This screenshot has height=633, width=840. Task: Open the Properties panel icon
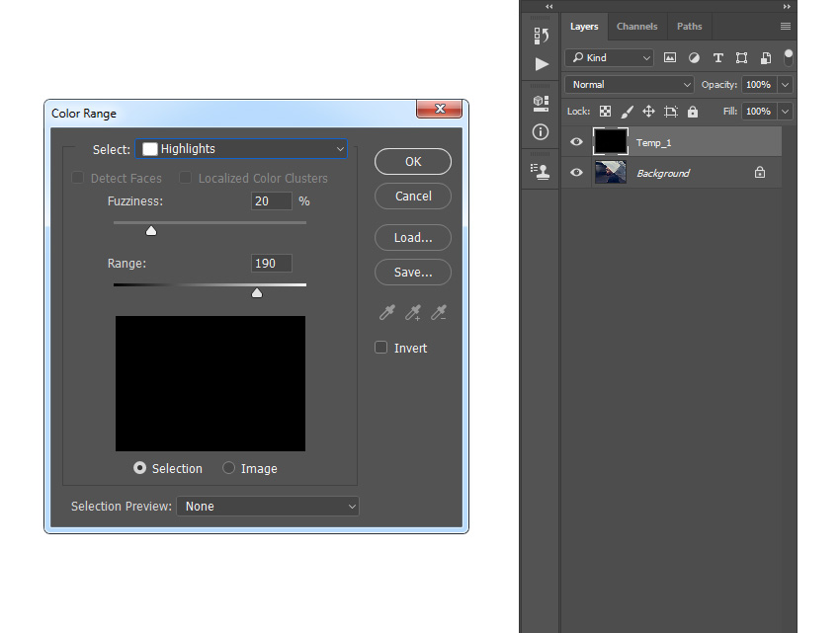[x=542, y=104]
